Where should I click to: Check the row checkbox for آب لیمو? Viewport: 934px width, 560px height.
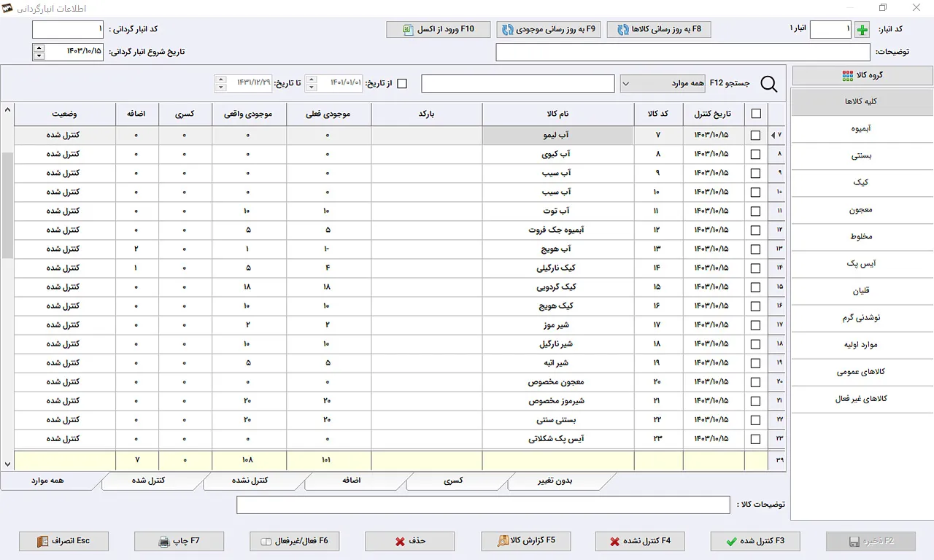pyautogui.click(x=755, y=135)
